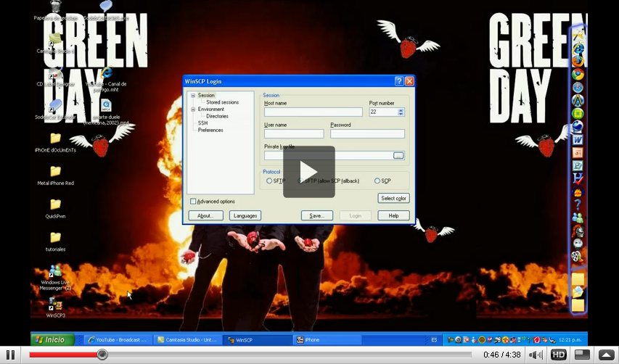This screenshot has width=619, height=364.
Task: Decrease port number with down spinner arrow
Action: point(401,114)
